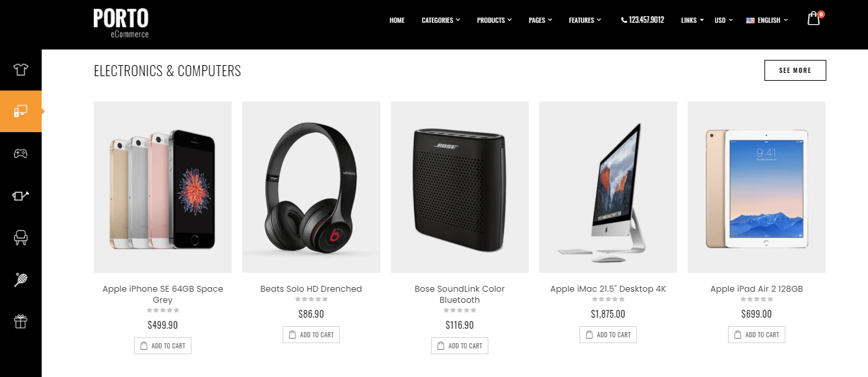Add Beats Solo HD Drenched to cart

click(311, 335)
